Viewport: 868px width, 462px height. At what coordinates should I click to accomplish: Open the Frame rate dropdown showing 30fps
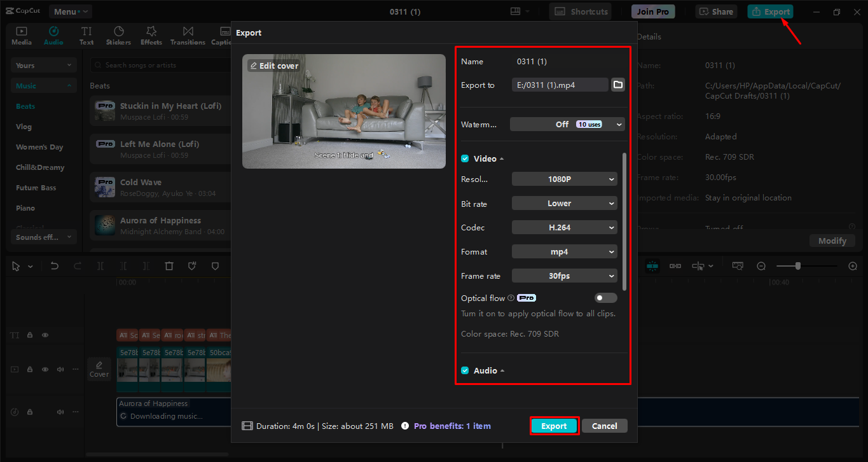565,276
